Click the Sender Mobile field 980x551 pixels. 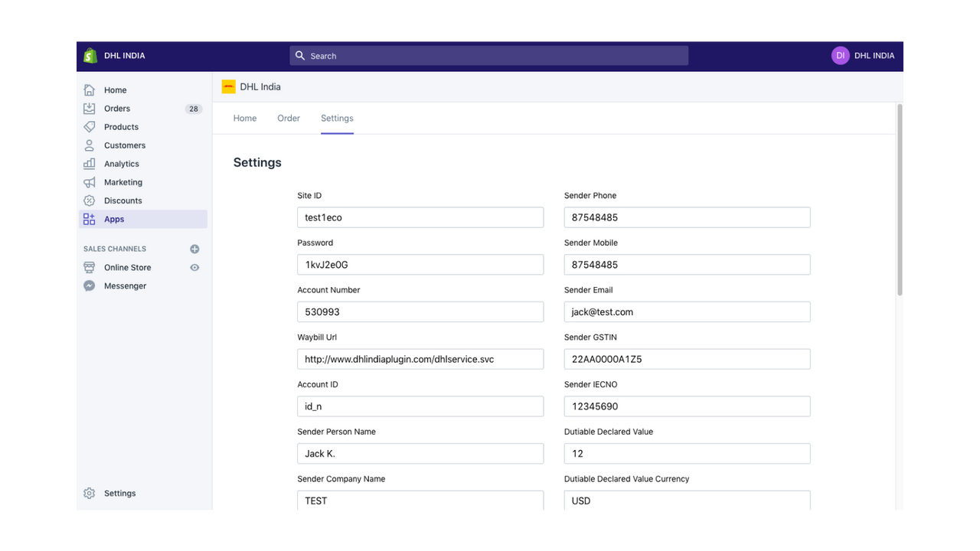point(688,265)
